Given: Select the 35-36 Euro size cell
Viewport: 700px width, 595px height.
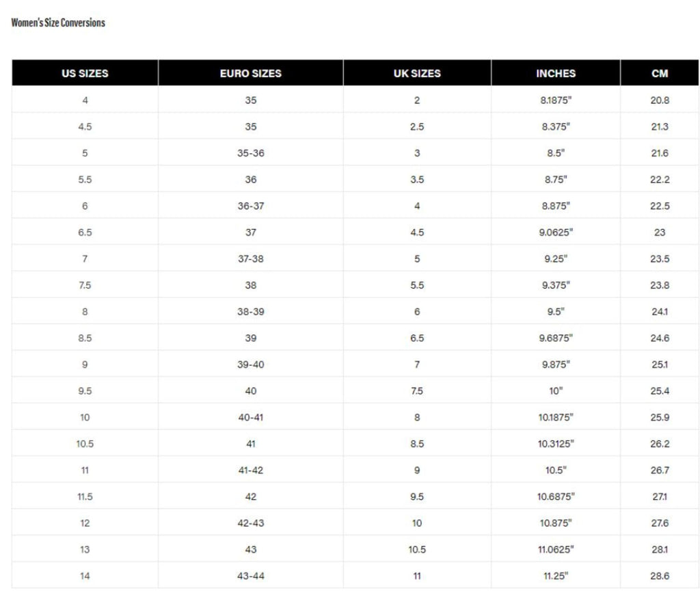Looking at the screenshot, I should (250, 153).
